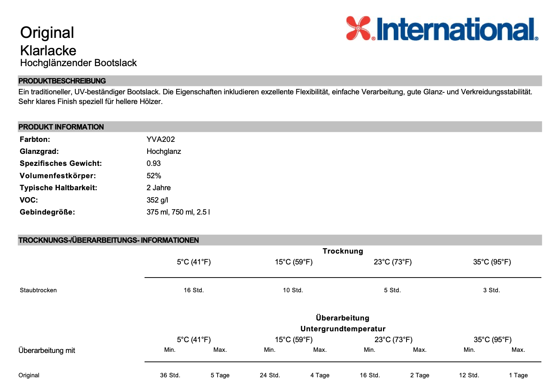
Task: Select the Original product title
Action: tap(47, 33)
